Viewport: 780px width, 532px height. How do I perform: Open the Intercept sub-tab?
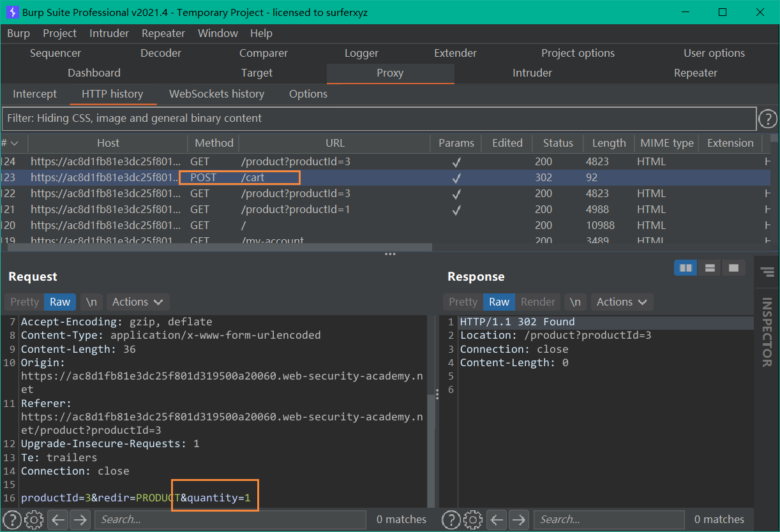coord(34,94)
